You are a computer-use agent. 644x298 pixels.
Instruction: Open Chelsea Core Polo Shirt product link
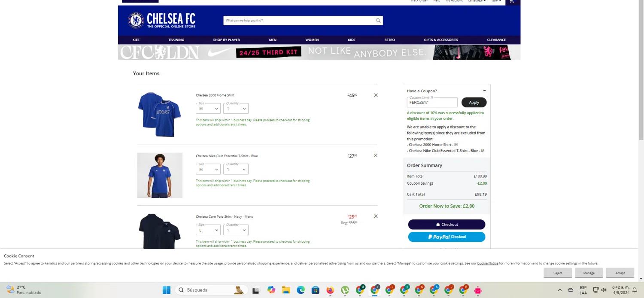[x=224, y=216]
